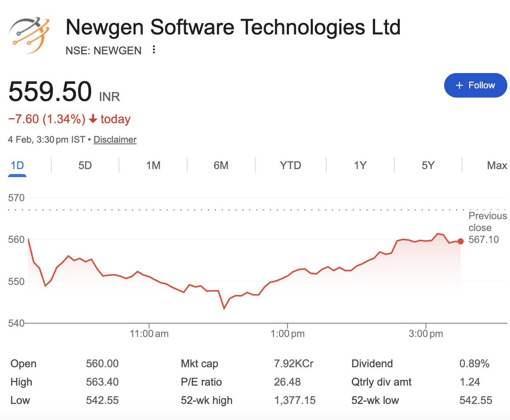Switch to the 1M chart tab
Screen dimensions: 510x420
(153, 165)
